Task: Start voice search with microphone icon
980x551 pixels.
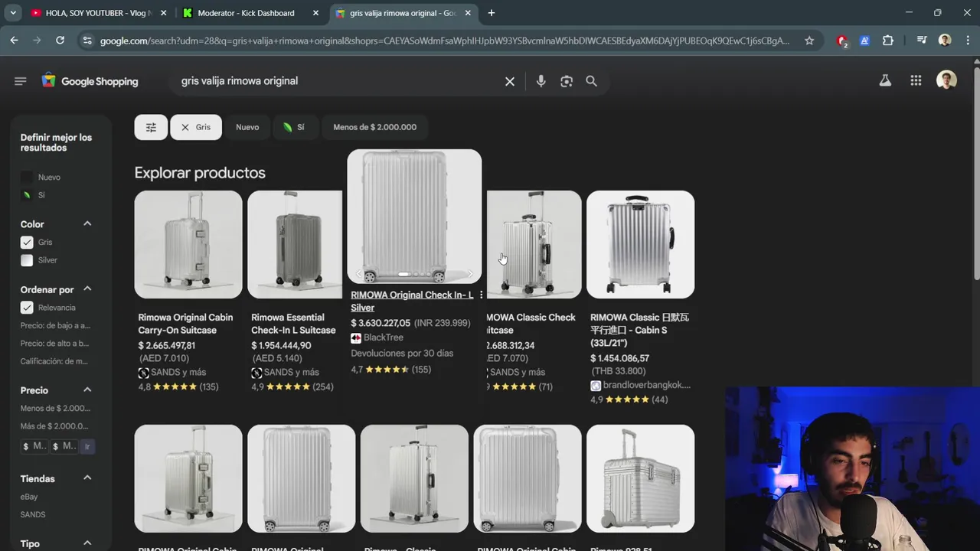Action: [541, 81]
